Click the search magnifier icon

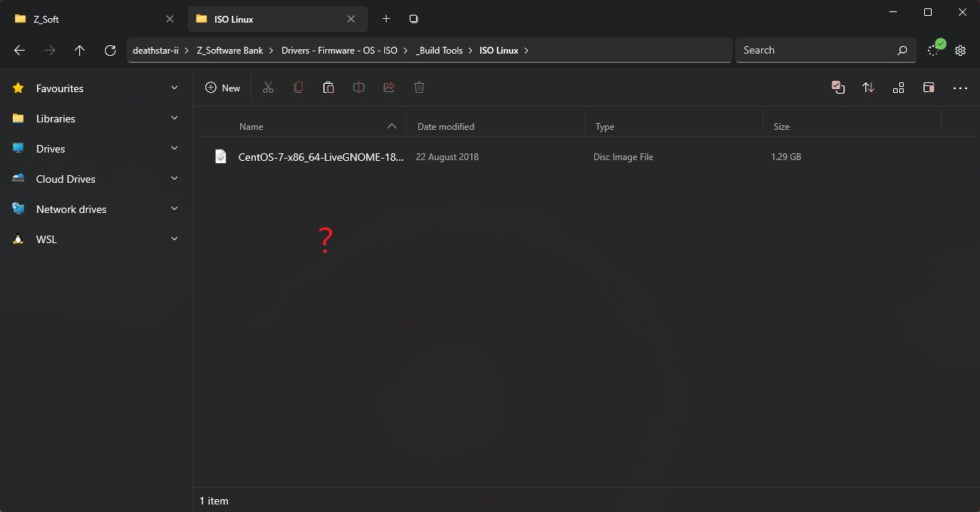[902, 51]
